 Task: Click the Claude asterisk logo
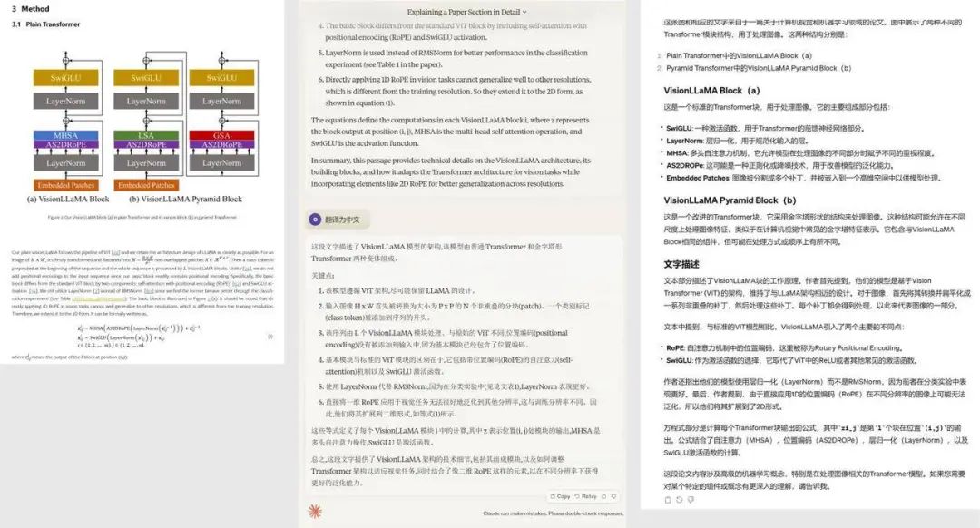[315, 512]
